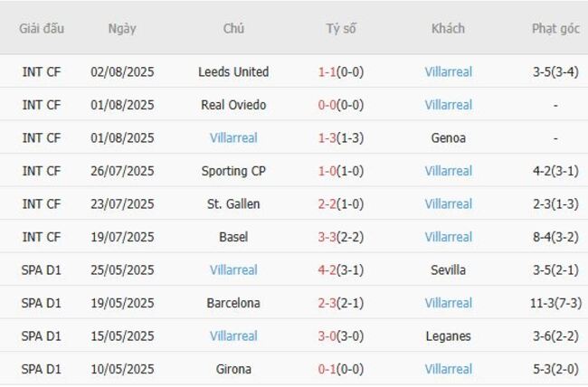
Task: Select the Villarreal home link against Leganes
Action: [x=233, y=336]
